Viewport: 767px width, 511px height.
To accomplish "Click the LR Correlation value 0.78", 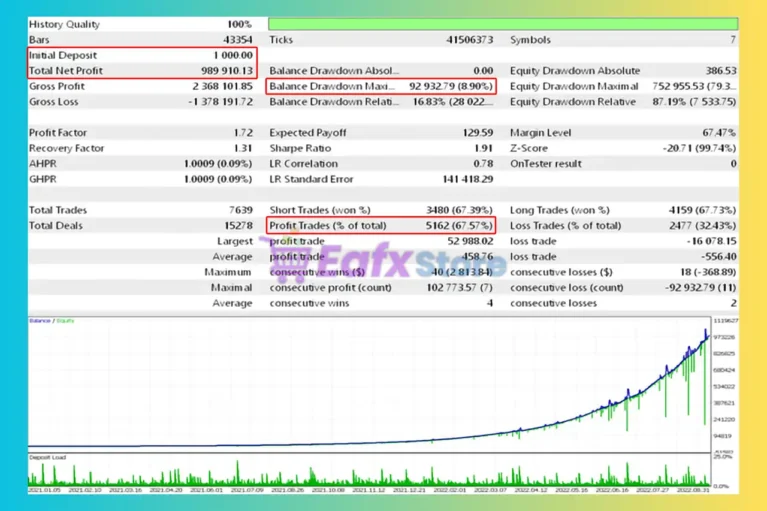I will pyautogui.click(x=483, y=163).
